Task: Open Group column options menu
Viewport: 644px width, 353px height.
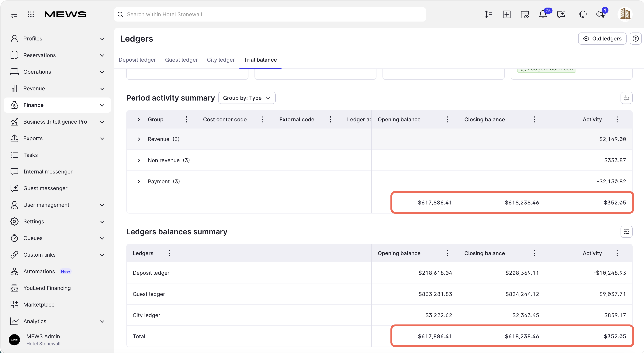Action: click(x=186, y=119)
